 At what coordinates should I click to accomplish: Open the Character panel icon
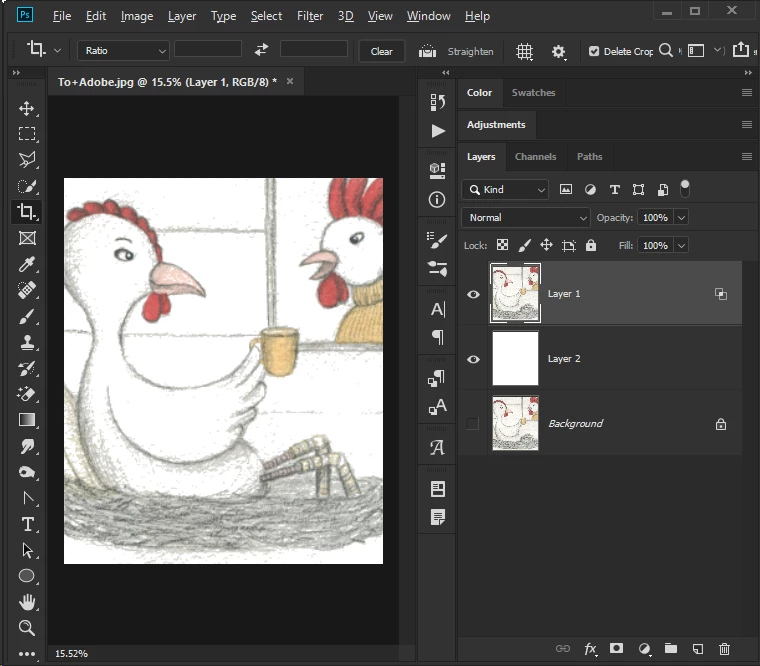tap(437, 309)
